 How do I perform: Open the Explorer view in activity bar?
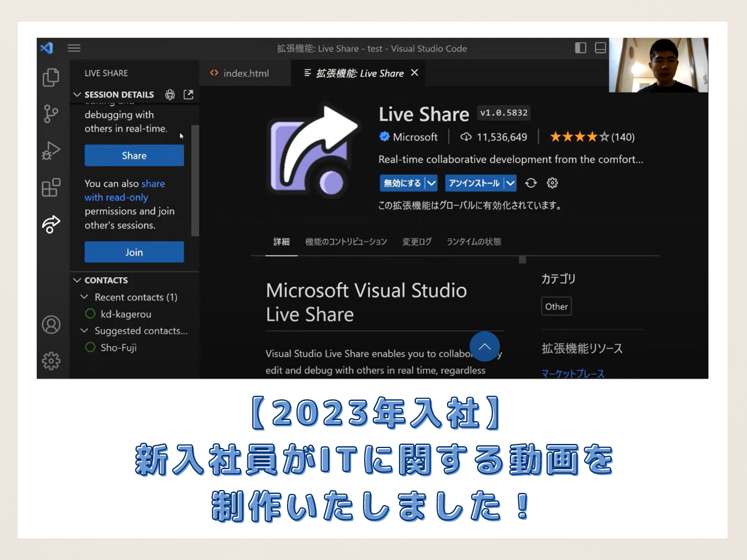click(51, 77)
